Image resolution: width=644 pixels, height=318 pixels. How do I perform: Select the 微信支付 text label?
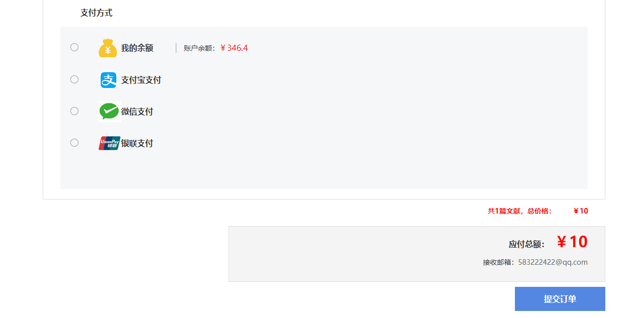pyautogui.click(x=137, y=112)
